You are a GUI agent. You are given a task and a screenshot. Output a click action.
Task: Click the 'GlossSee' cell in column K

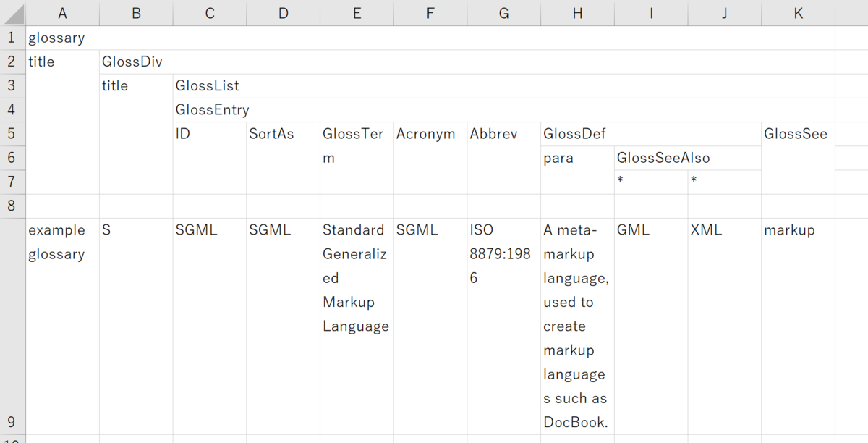pos(798,158)
